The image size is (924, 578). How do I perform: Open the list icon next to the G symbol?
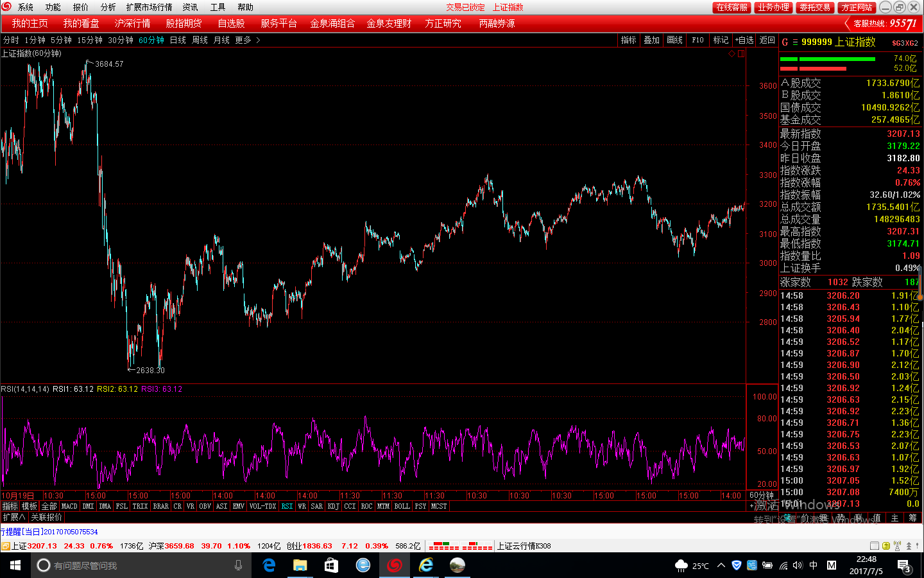pyautogui.click(x=795, y=42)
